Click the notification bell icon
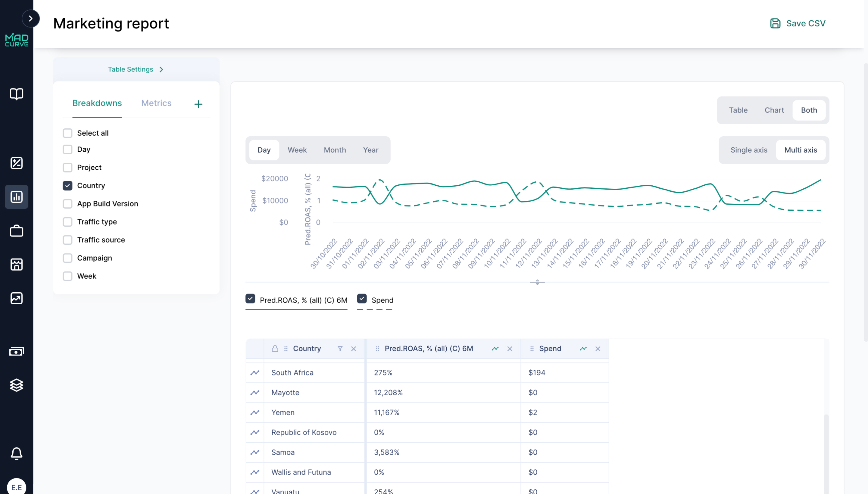 click(16, 453)
